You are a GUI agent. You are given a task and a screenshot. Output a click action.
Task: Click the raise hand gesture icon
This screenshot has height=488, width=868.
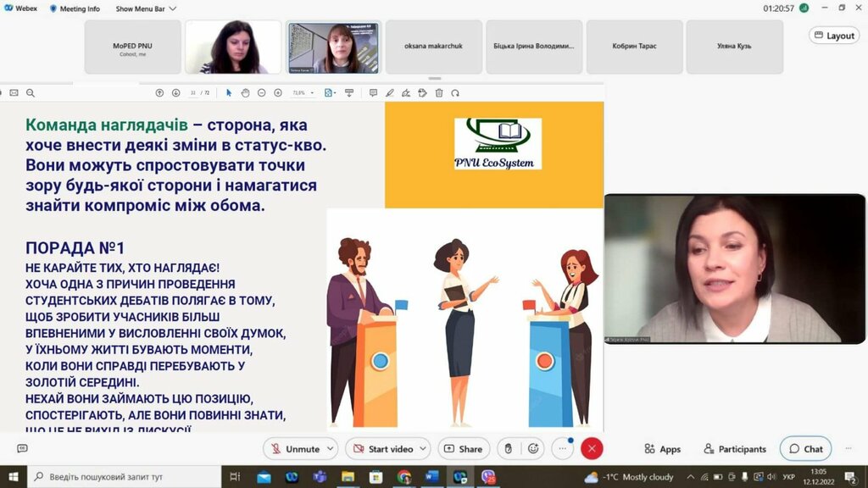(508, 449)
